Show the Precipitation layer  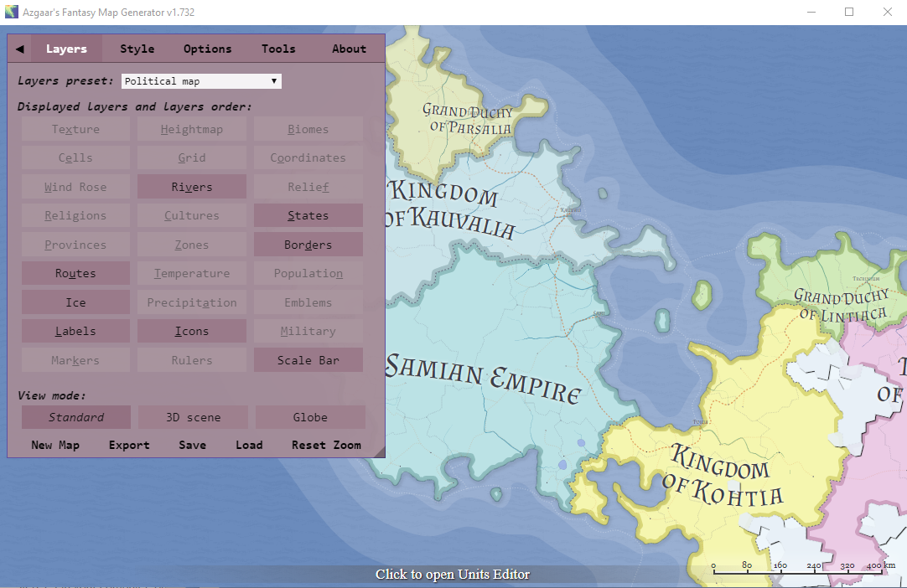tap(191, 302)
